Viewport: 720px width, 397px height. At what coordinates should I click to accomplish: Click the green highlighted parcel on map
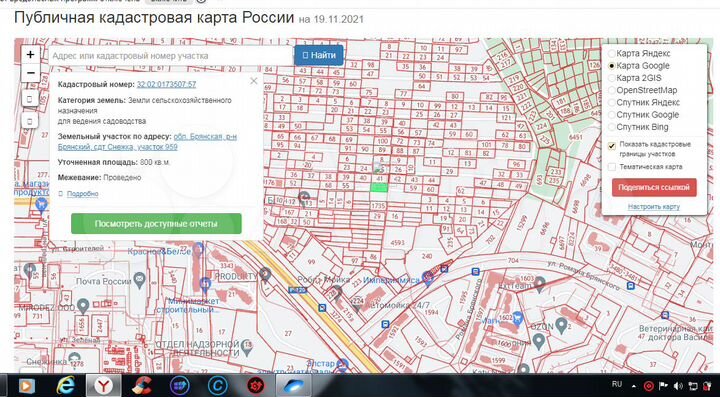point(379,187)
